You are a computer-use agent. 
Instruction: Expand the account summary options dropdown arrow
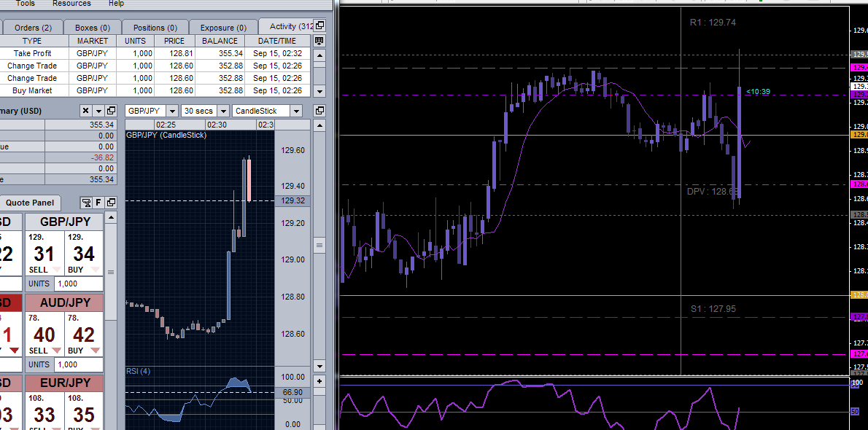click(98, 111)
